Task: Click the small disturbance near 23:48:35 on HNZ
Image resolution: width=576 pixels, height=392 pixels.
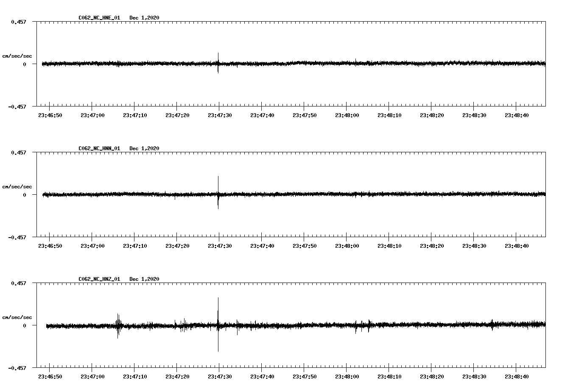Action: pyautogui.click(x=492, y=325)
